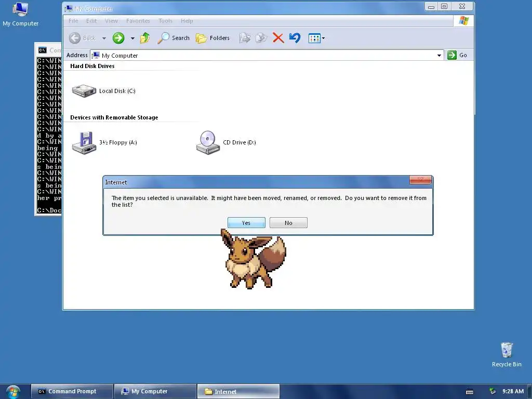532x399 pixels.
Task: Click the red Delete X icon
Action: (x=278, y=38)
